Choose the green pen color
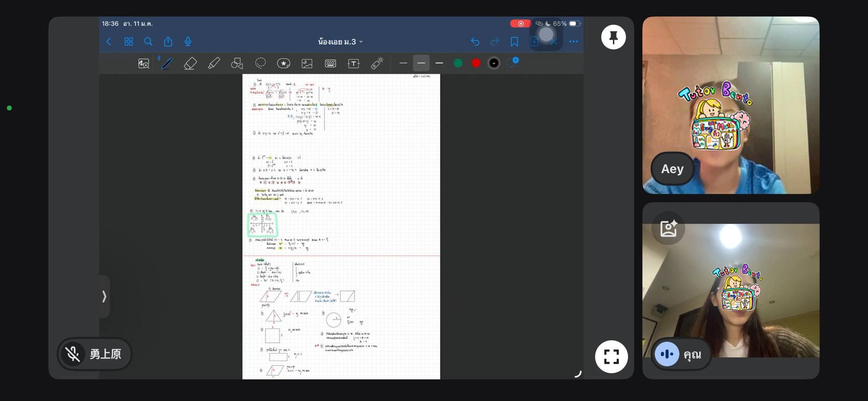868x401 pixels. coord(458,63)
